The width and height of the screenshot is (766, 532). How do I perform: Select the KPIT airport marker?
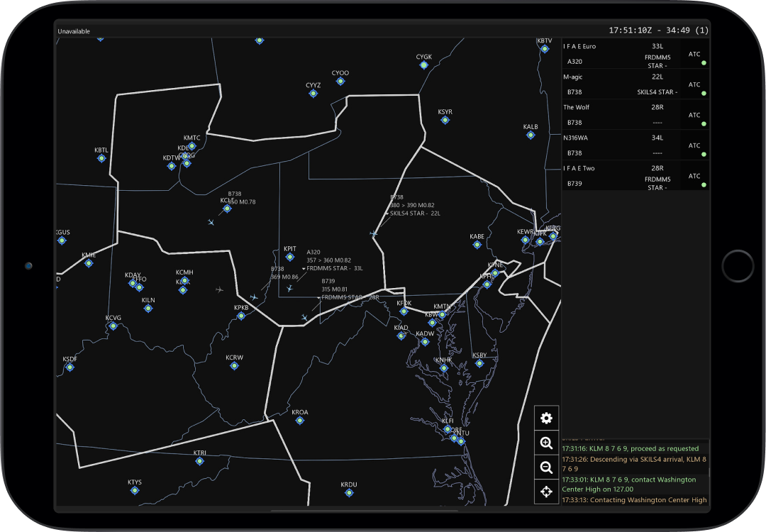click(289, 257)
